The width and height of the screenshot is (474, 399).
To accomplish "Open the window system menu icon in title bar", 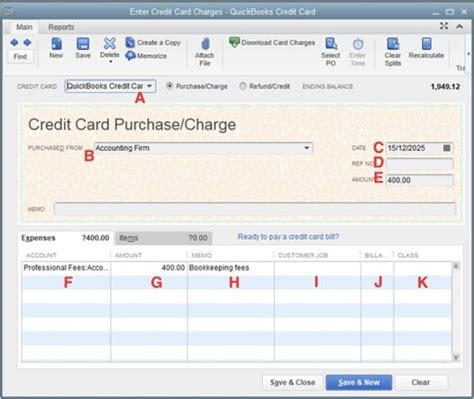I will (9, 11).
